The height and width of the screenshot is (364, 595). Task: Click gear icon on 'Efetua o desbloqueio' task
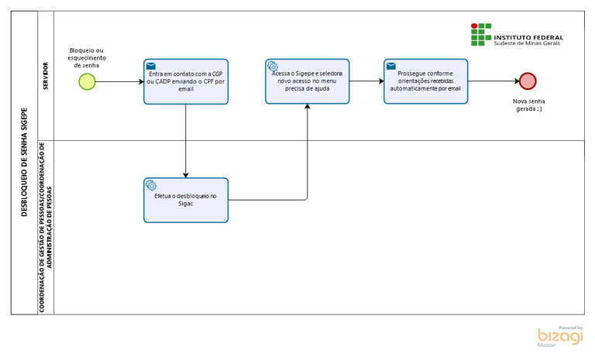pos(151,185)
